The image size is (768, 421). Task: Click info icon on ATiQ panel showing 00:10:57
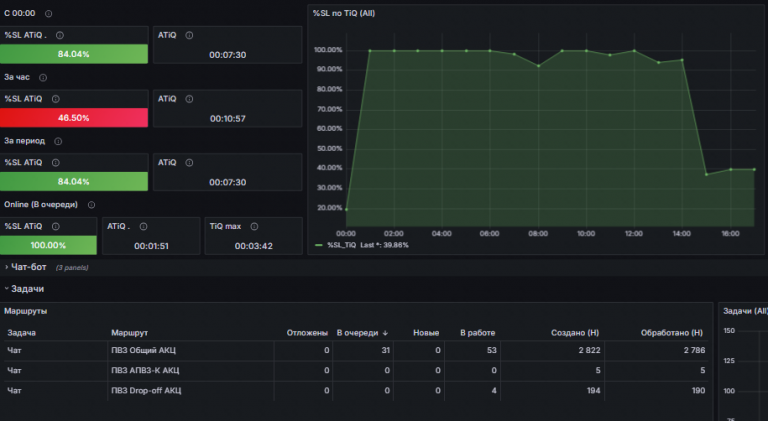189,99
